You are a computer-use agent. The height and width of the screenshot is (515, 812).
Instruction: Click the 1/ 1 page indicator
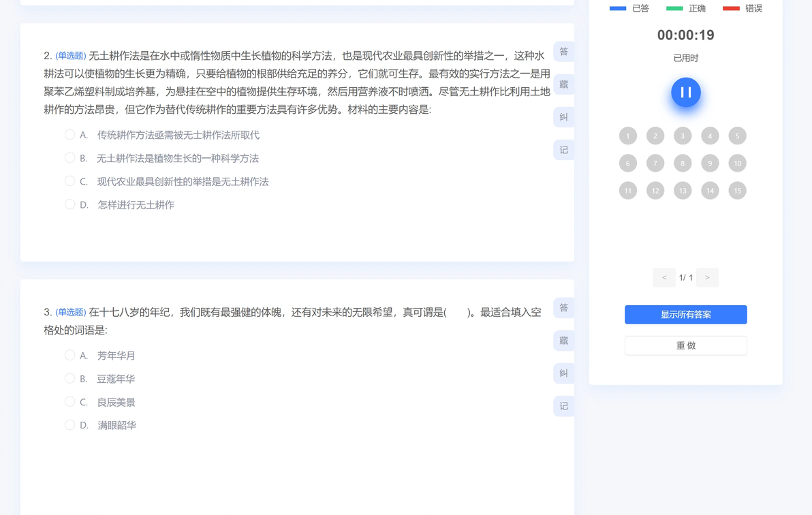click(x=686, y=278)
